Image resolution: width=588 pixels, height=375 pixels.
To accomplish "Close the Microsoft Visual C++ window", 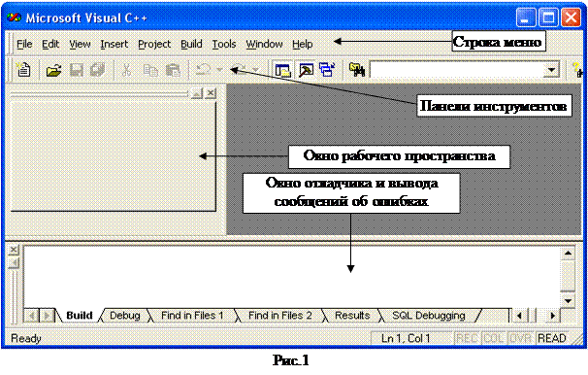I will [x=571, y=17].
